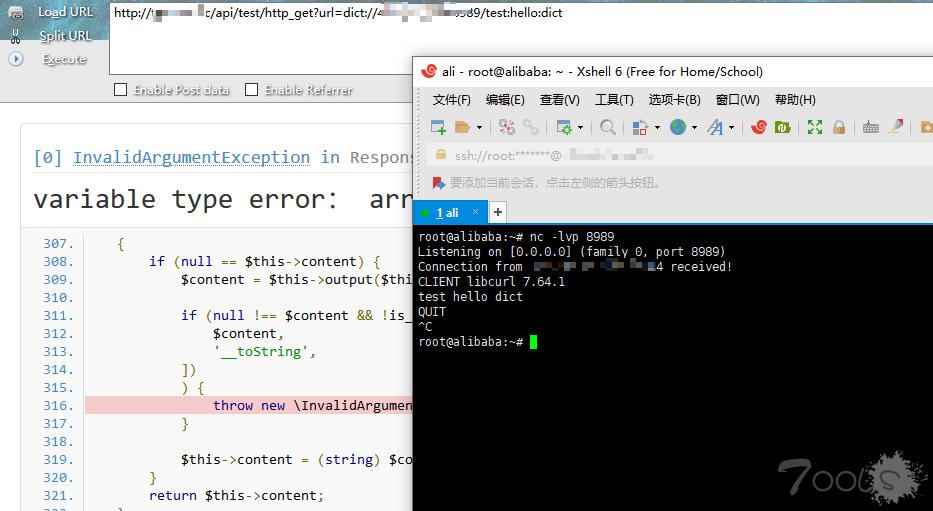Add a new tab with plus button
This screenshot has width=933, height=511.
pyautogui.click(x=498, y=212)
